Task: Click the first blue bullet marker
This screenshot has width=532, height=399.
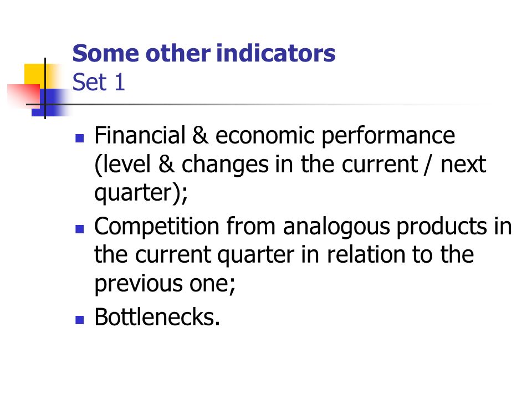Action: pyautogui.click(x=79, y=138)
